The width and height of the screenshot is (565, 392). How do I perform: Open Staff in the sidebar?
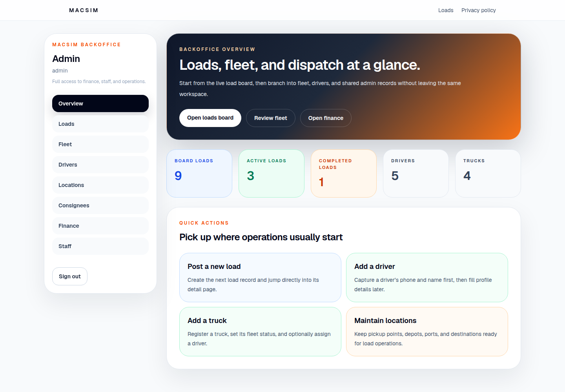[x=100, y=246]
